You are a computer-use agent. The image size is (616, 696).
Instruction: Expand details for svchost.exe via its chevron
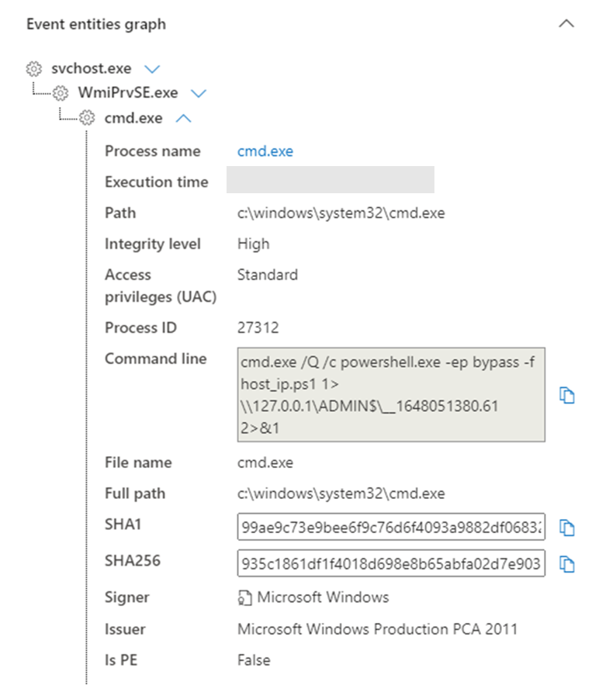(153, 68)
